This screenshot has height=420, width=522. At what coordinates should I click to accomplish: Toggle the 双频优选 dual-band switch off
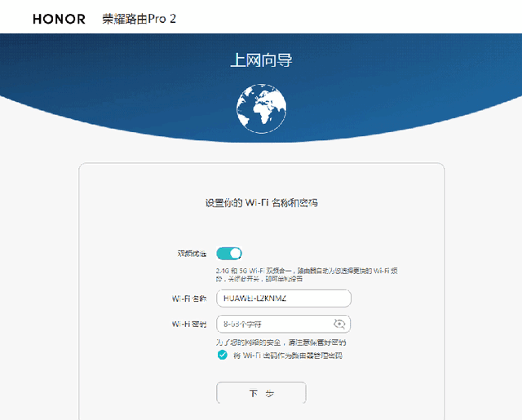(229, 254)
